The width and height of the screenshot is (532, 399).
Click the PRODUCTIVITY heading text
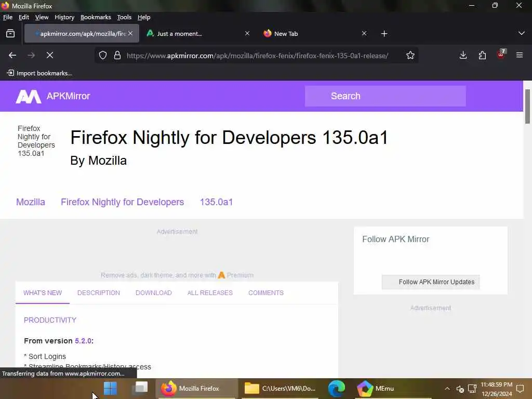[x=50, y=320]
